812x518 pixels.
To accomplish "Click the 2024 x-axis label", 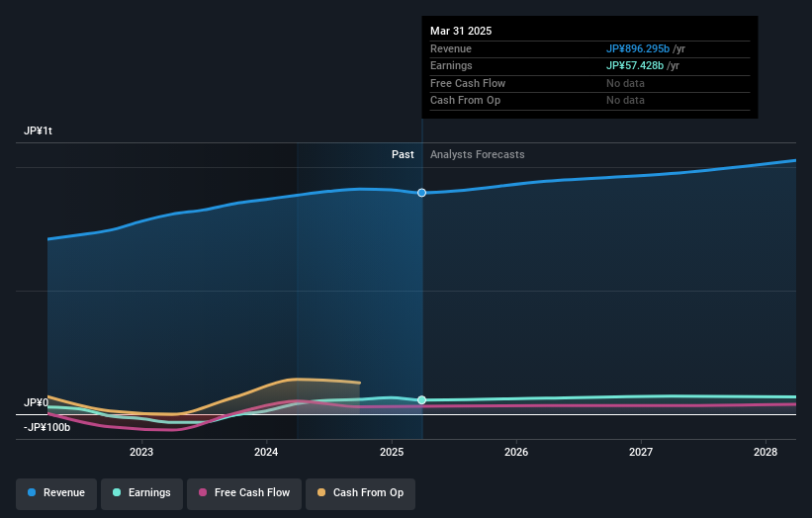I will pos(266,452).
